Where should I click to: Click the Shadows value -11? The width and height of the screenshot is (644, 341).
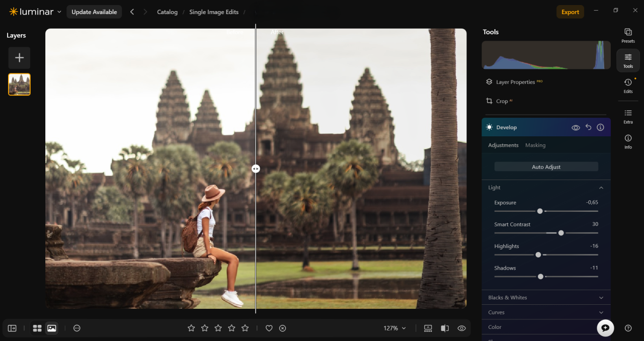[594, 268]
